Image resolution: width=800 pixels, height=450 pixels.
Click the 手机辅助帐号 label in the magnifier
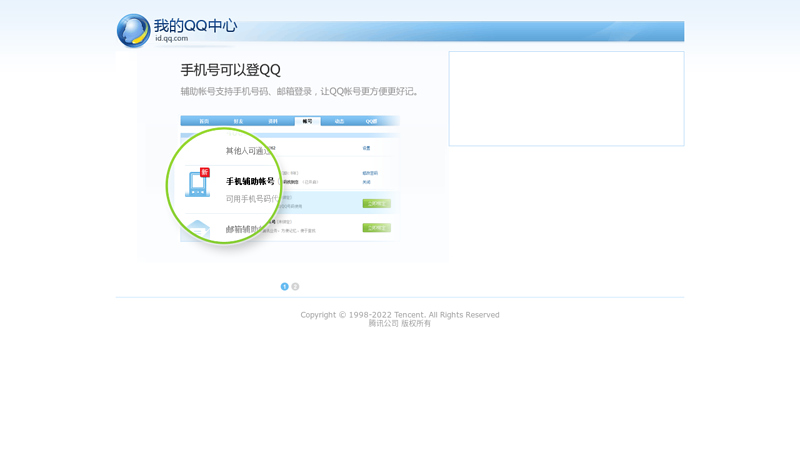tap(250, 181)
